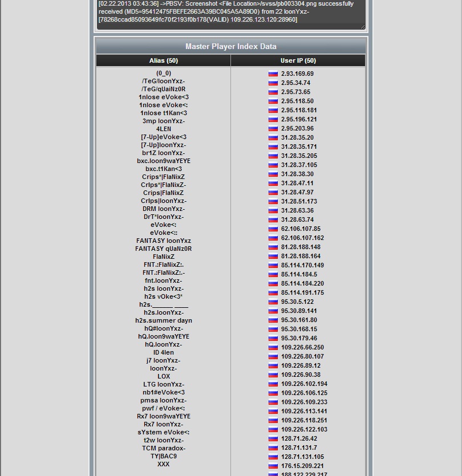
Task: Select alias /TeG/qUaiNz0R
Action: click(164, 89)
